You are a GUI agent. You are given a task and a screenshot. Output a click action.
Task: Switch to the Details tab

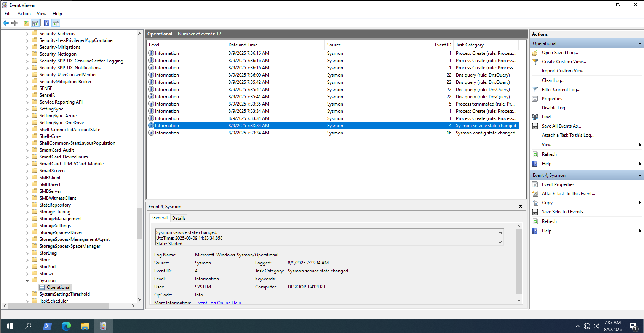point(179,218)
